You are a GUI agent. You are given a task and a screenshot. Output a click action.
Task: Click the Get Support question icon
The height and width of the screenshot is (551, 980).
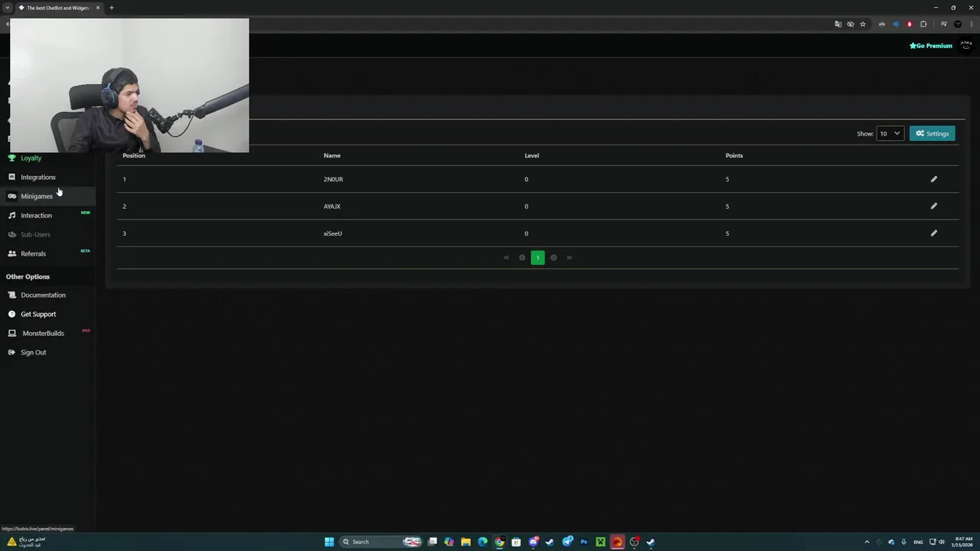coord(11,314)
